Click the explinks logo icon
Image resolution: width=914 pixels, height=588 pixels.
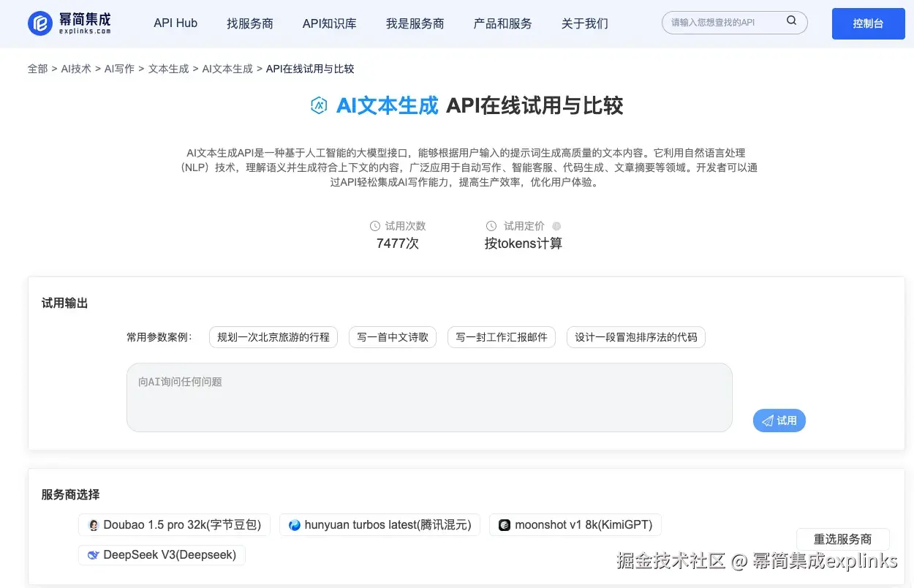pos(40,23)
